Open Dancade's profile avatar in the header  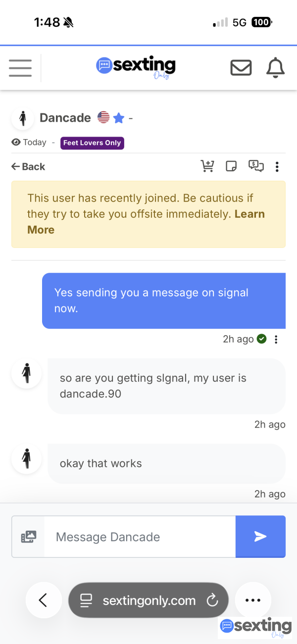pos(23,118)
